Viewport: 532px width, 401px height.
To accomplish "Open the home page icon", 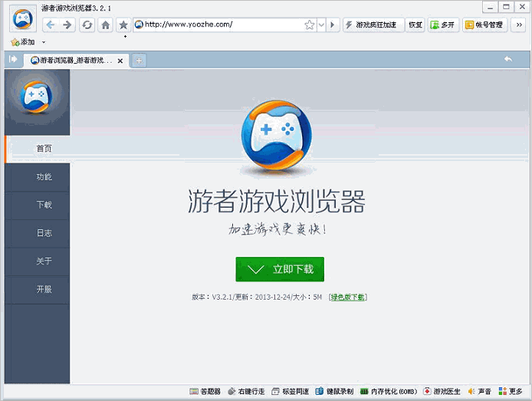I will [106, 25].
